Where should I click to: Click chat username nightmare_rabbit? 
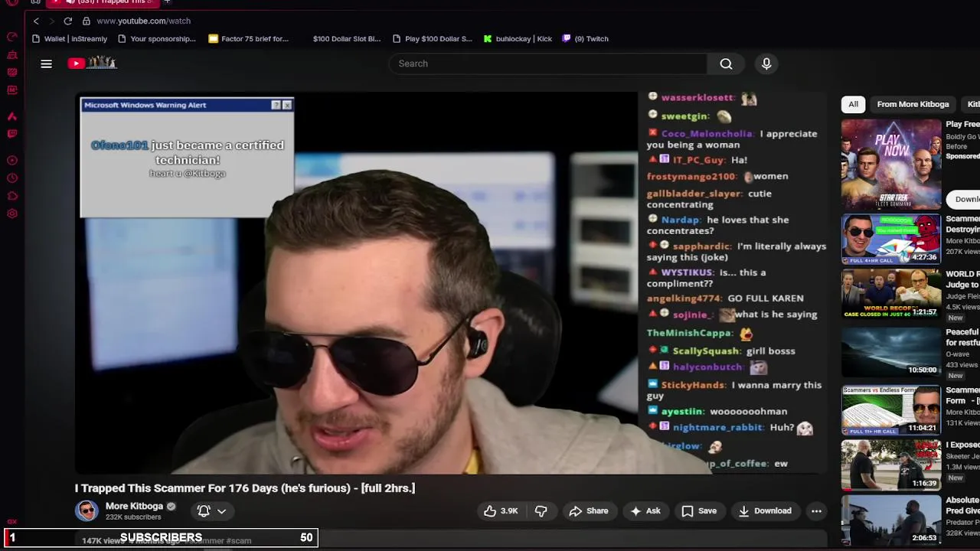click(718, 428)
